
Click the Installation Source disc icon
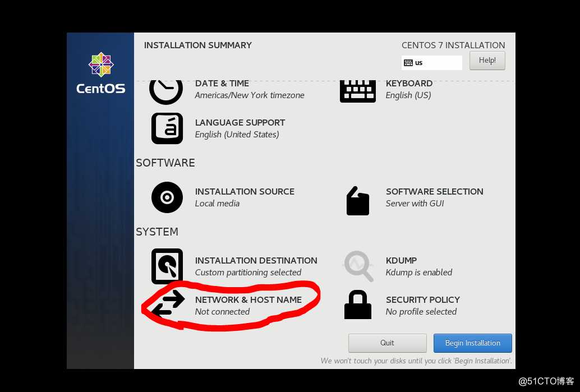(x=167, y=197)
